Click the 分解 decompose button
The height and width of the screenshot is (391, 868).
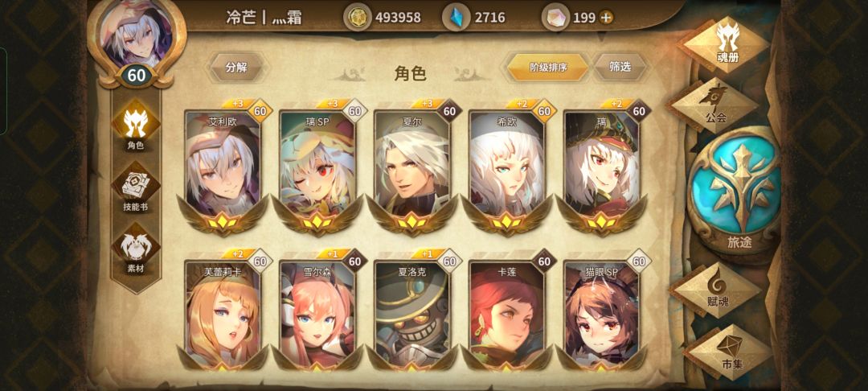pyautogui.click(x=236, y=68)
